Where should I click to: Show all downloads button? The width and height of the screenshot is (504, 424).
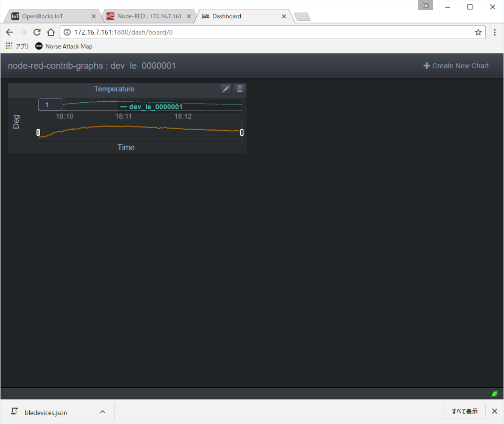click(x=464, y=411)
